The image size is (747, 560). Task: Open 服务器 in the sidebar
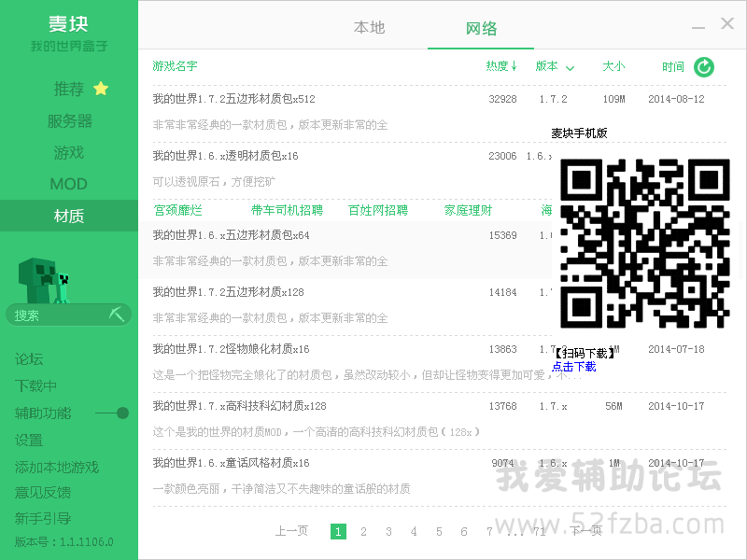click(x=69, y=121)
